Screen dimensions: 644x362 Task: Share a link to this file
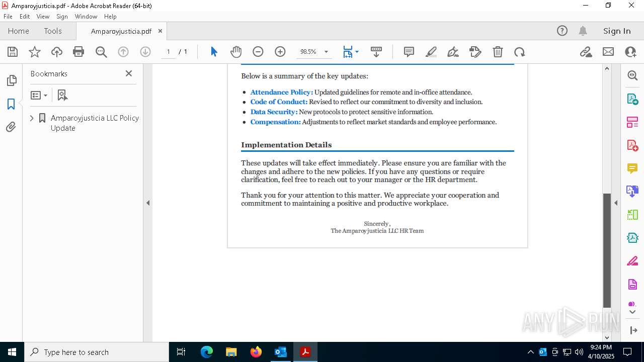coord(586,52)
